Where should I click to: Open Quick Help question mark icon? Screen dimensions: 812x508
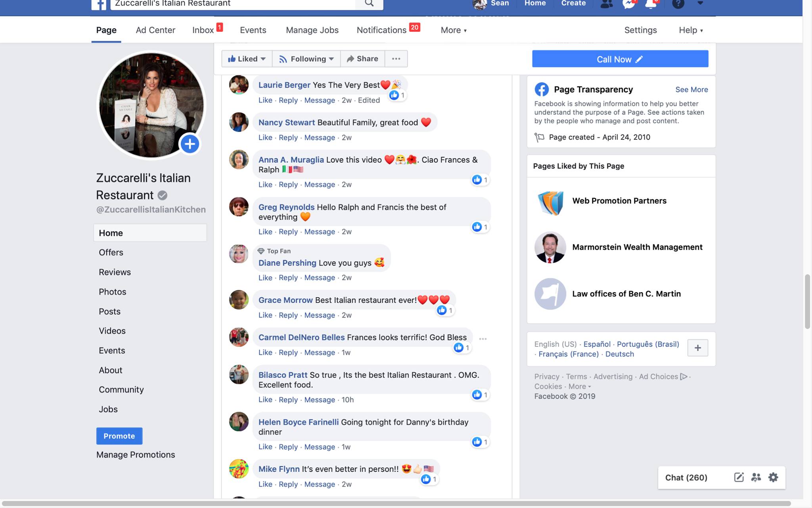coord(678,4)
